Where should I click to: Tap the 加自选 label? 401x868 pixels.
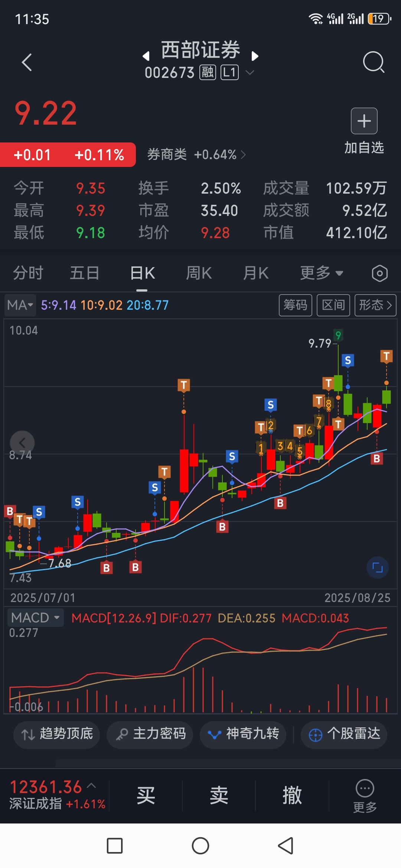(x=364, y=148)
